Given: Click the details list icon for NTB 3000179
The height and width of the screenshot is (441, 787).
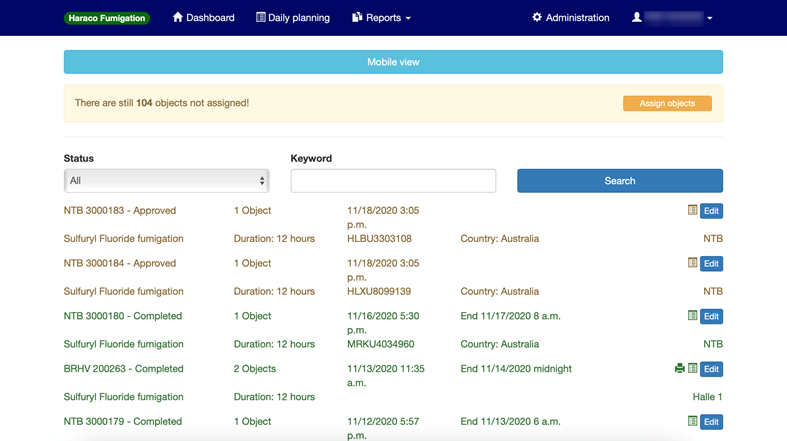Looking at the screenshot, I should 692,422.
